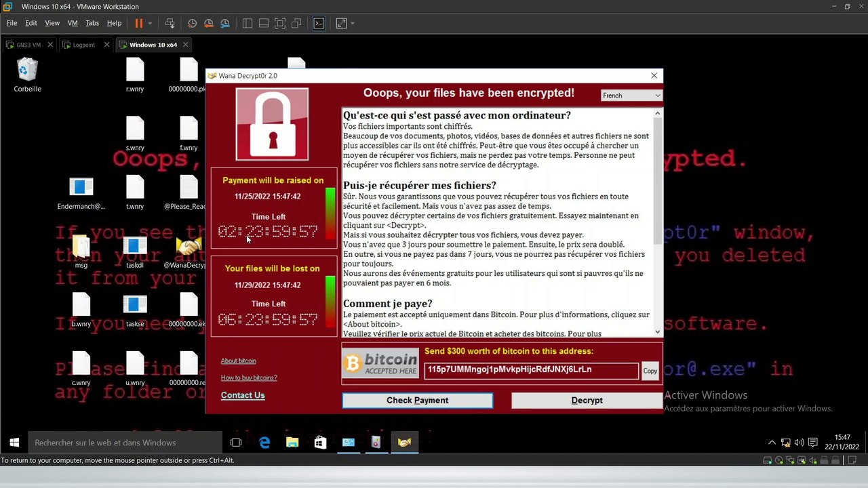Image resolution: width=868 pixels, height=488 pixels.
Task: Toggle the VMware library sidebar icon
Action: [x=248, y=23]
